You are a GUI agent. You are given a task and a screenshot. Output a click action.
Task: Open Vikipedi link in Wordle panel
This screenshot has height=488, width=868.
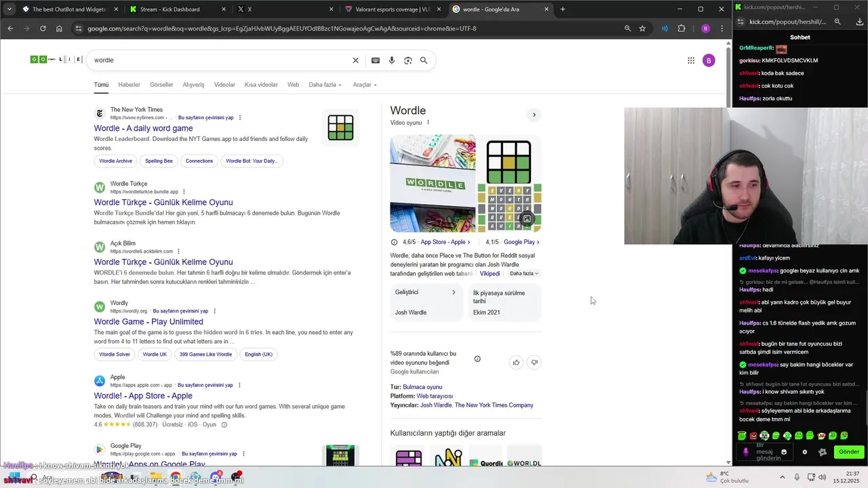coord(490,274)
